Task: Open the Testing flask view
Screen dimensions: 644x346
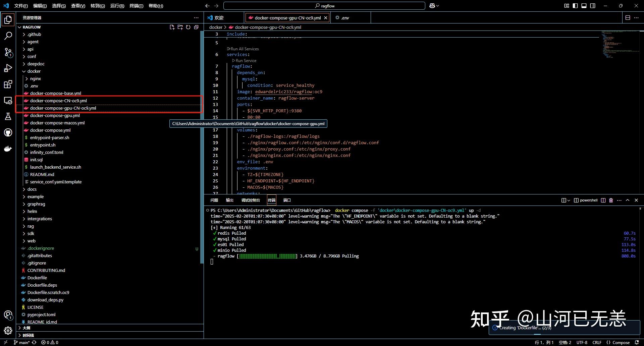Action: click(x=8, y=116)
